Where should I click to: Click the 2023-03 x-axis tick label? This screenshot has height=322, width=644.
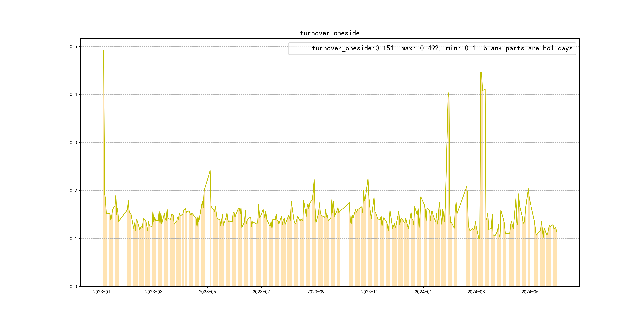(154, 292)
